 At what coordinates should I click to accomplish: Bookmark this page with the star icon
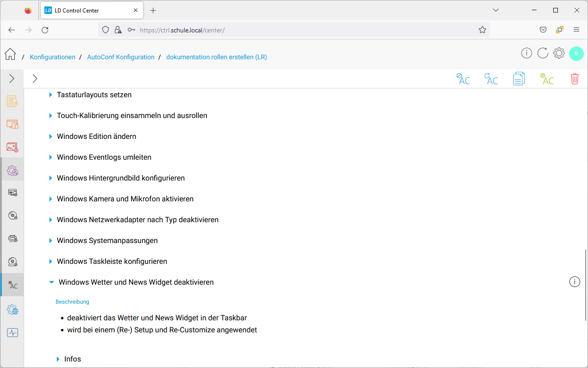[x=482, y=30]
